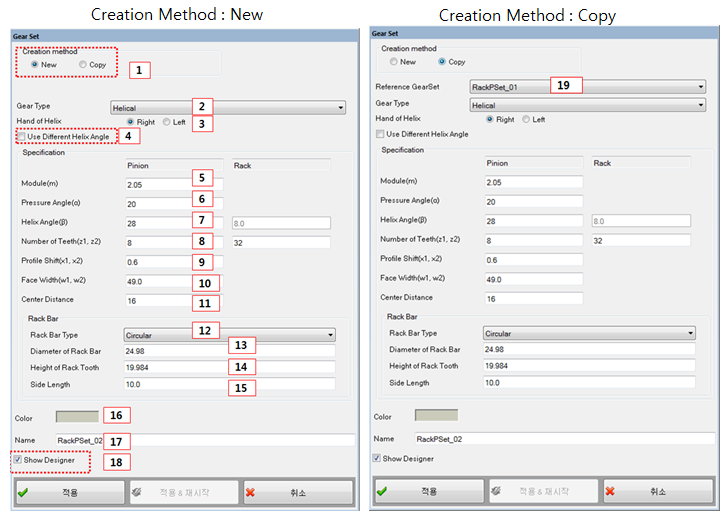Open Color swatch picker in right dialog
The image size is (726, 516).
point(436,415)
